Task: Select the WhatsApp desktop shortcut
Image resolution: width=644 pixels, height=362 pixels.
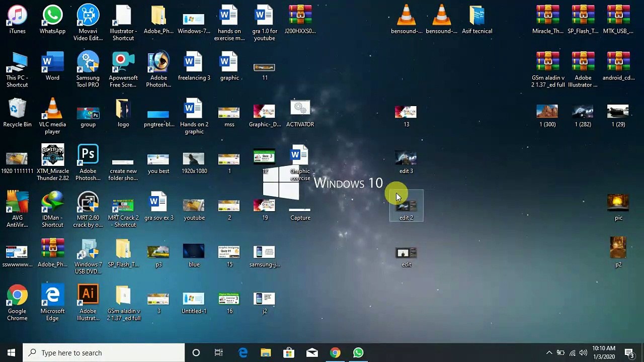Action: [52, 20]
